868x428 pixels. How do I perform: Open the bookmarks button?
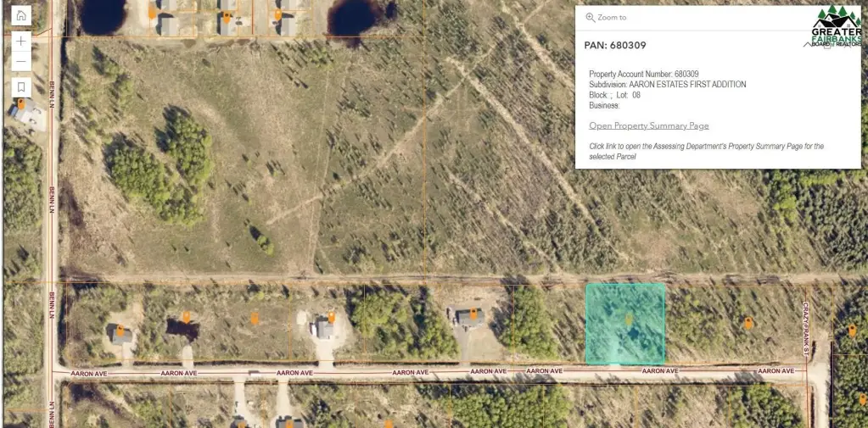(21, 86)
